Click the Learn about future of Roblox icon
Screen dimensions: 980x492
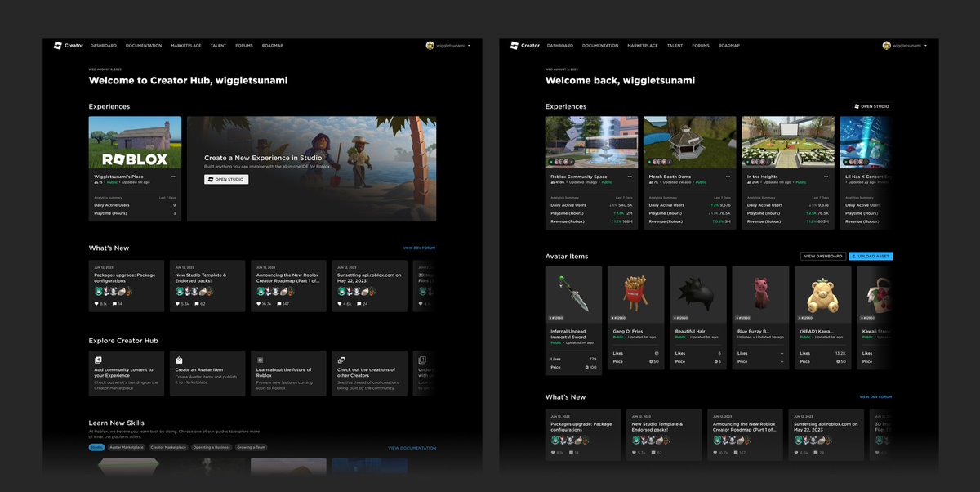point(260,360)
